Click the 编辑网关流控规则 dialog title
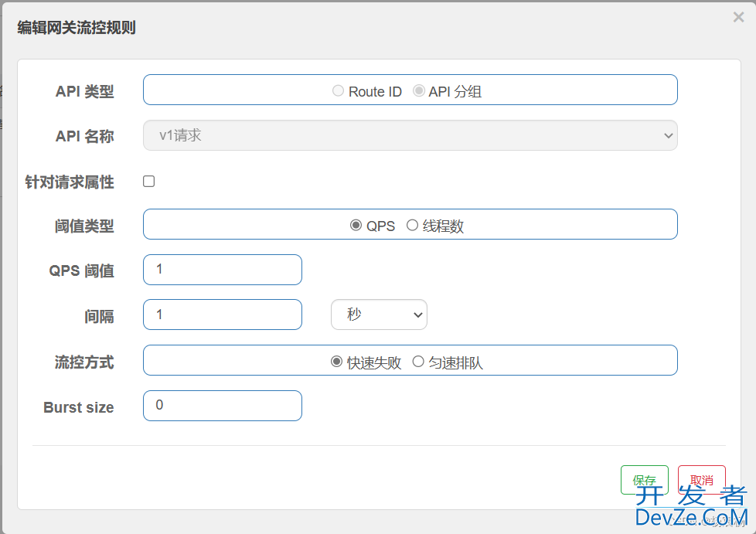This screenshot has height=534, width=756. point(77,28)
